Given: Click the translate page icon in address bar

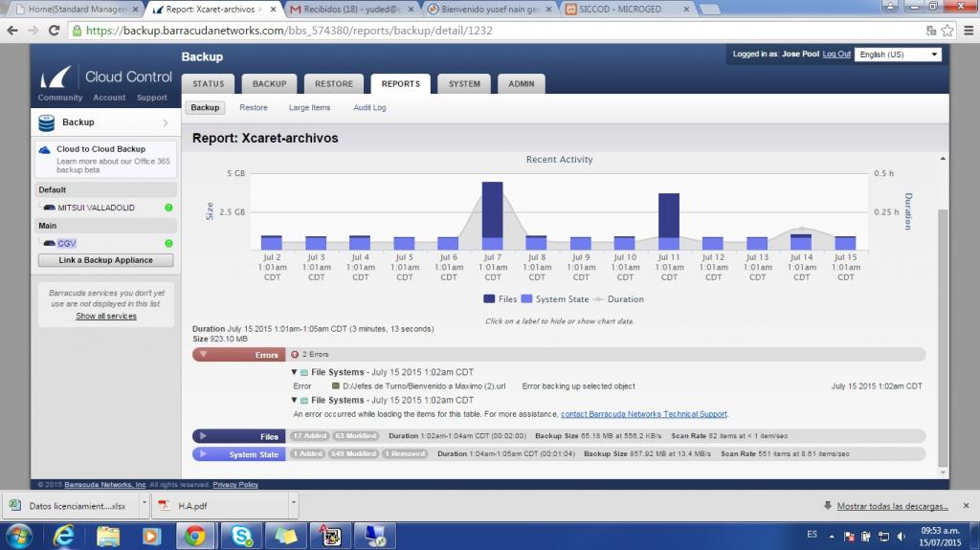Looking at the screenshot, I should [x=931, y=30].
